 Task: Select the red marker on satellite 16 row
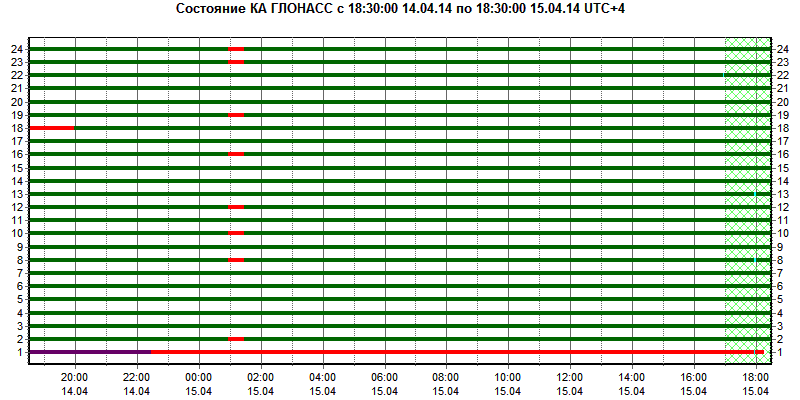(x=236, y=154)
